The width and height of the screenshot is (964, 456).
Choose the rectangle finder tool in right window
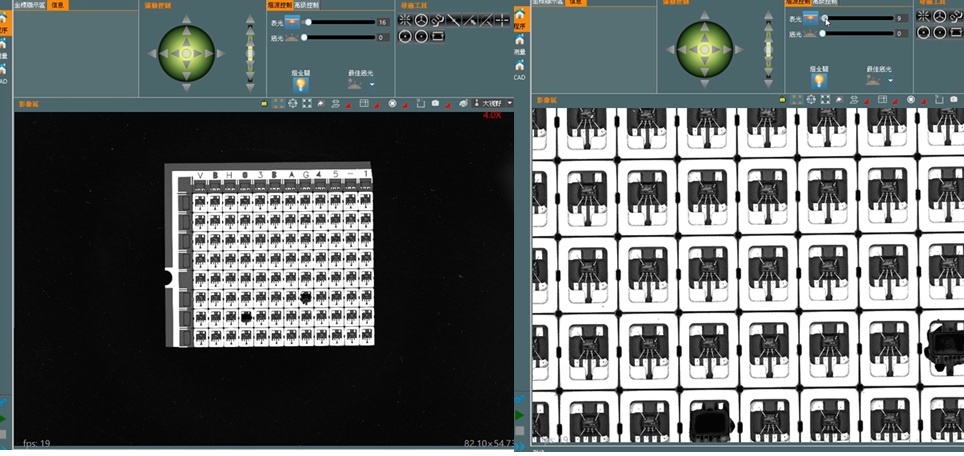click(x=955, y=33)
